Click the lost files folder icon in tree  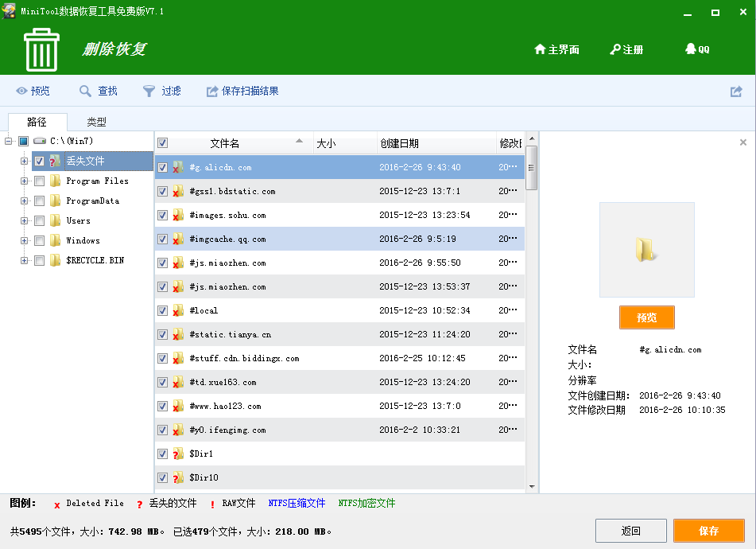[x=55, y=161]
